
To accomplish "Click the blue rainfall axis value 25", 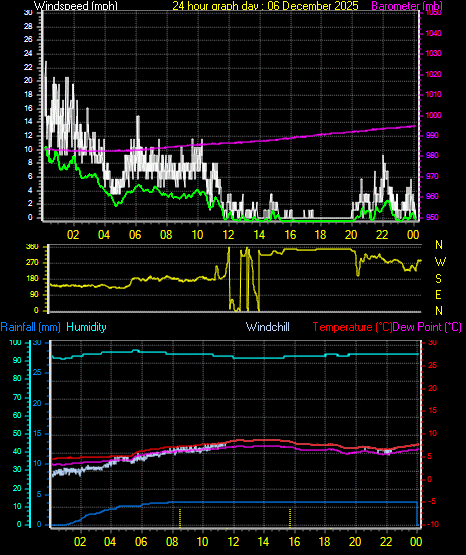I will coord(37,373).
